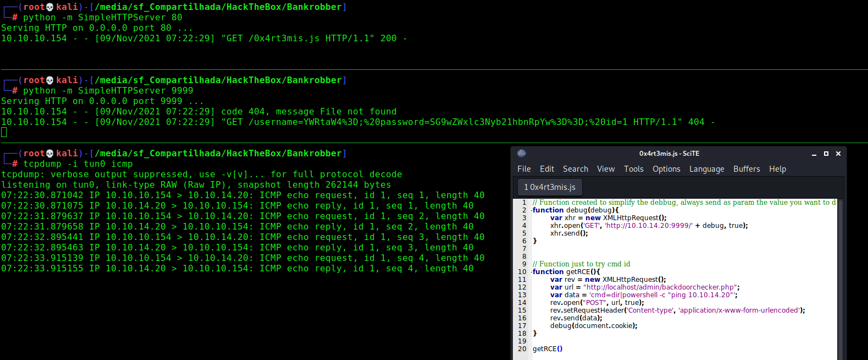868x360 pixels.
Task: Open the Help menu in SciTE
Action: [777, 169]
